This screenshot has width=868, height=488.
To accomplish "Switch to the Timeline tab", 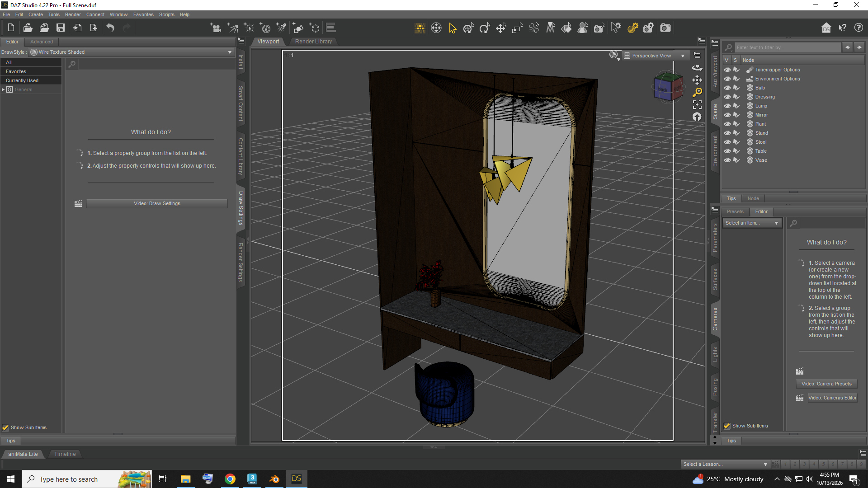I will (65, 454).
